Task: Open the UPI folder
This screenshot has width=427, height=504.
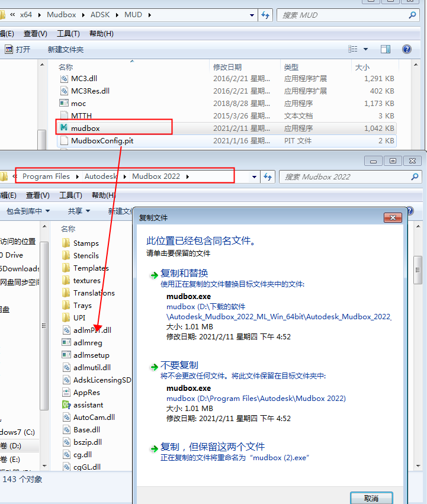Action: (x=73, y=317)
